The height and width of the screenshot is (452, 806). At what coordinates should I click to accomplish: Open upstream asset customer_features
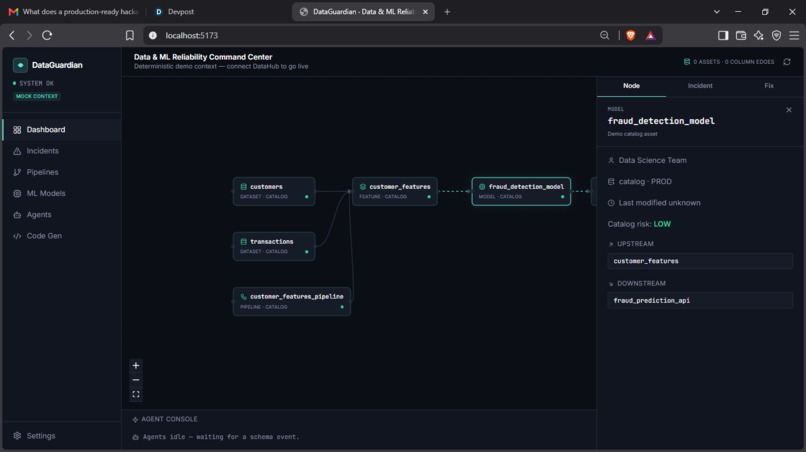click(x=700, y=261)
